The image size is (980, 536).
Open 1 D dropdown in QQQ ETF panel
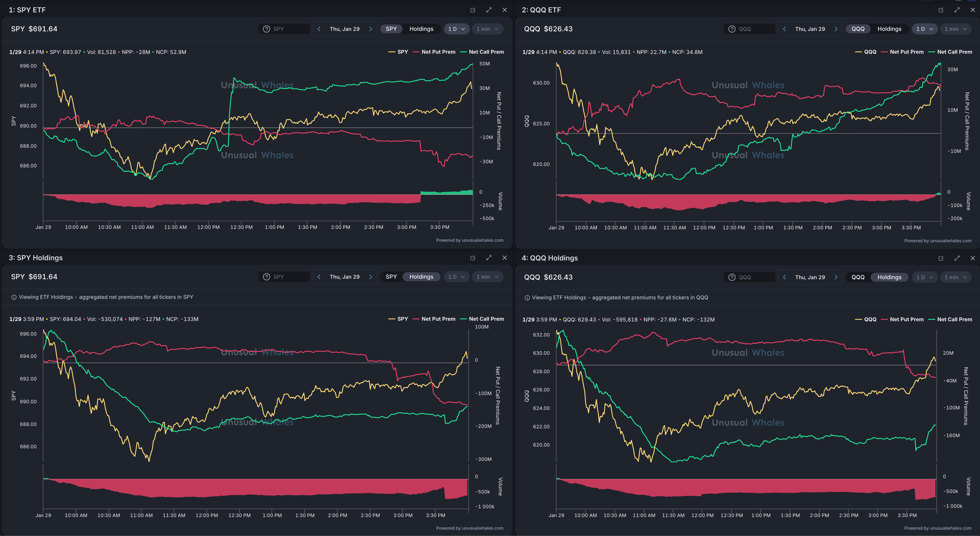pos(924,29)
